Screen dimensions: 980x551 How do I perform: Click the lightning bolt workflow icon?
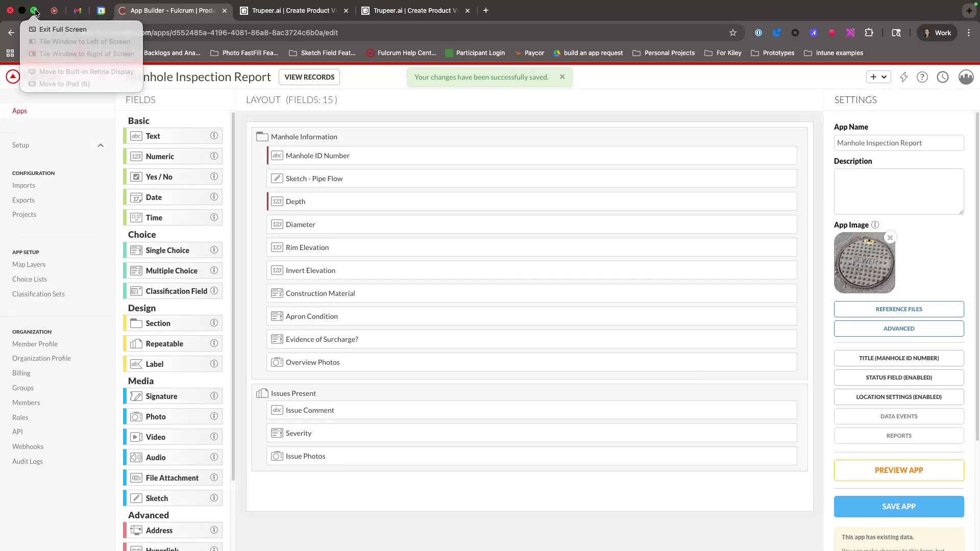[903, 77]
